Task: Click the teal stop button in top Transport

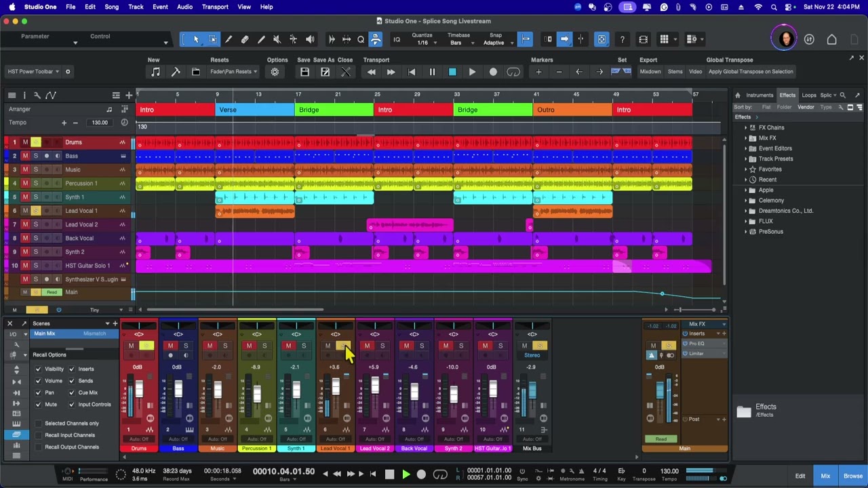Action: pos(452,72)
